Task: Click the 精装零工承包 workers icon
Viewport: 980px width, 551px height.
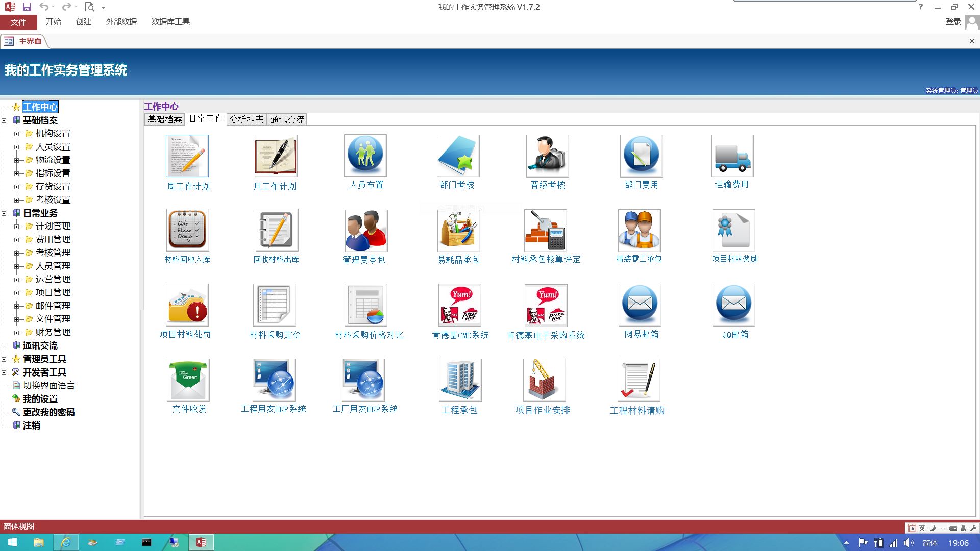Action: click(640, 230)
